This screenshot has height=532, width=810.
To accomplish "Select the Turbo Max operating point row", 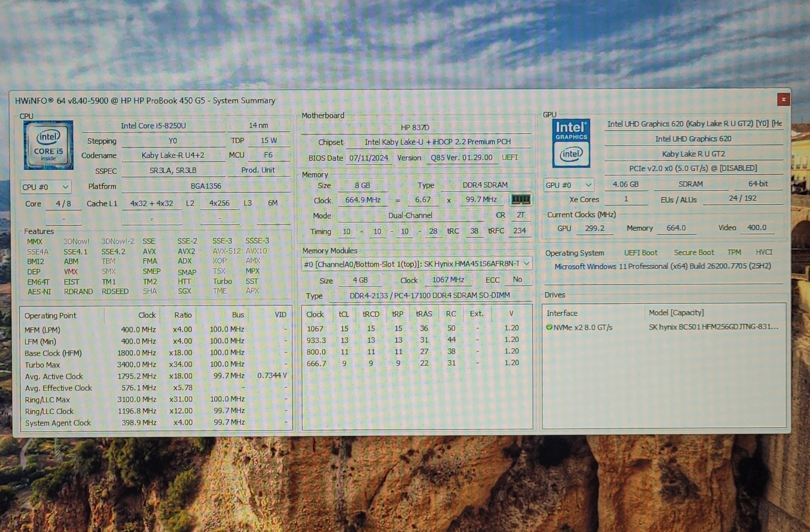I will pyautogui.click(x=156, y=364).
